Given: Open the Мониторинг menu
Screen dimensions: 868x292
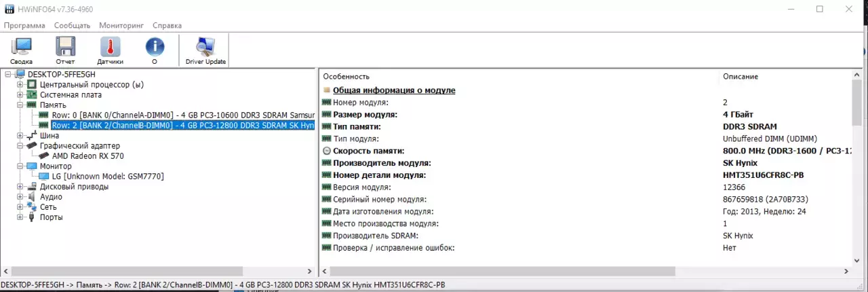Looking at the screenshot, I should (121, 25).
